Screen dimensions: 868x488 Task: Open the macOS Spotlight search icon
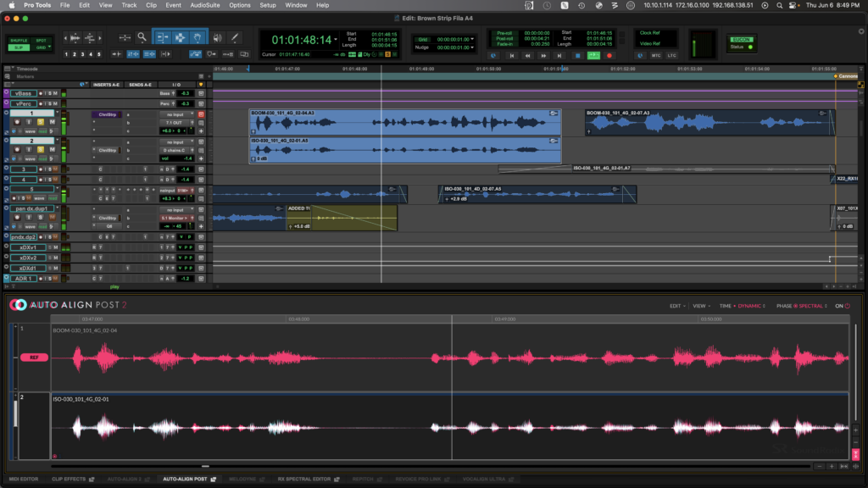click(x=780, y=5)
